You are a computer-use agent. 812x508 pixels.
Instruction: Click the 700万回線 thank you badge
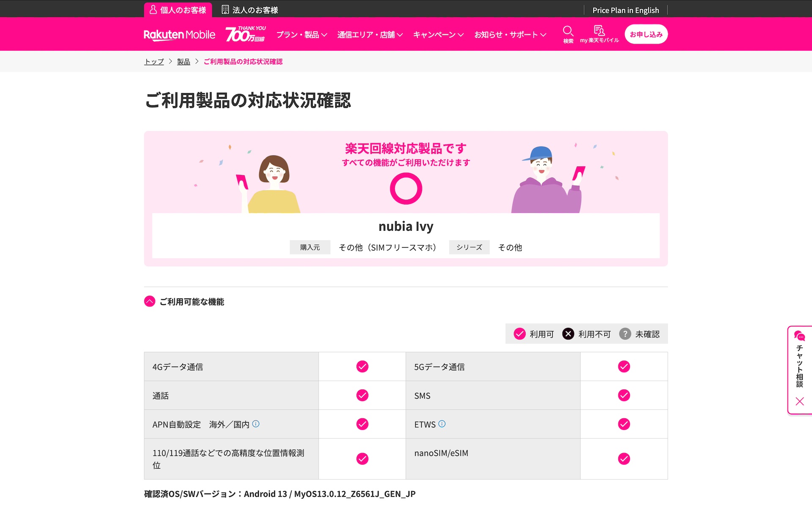coord(246,34)
